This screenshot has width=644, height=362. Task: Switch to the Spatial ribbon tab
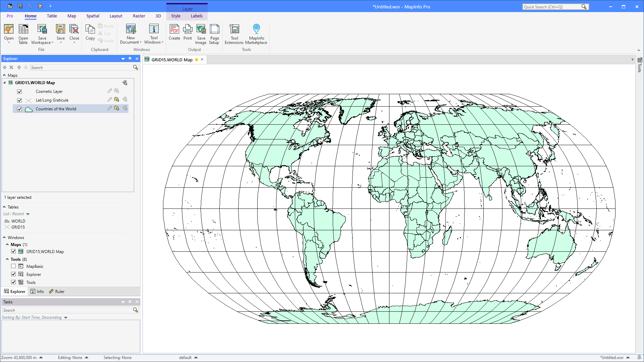click(x=93, y=16)
